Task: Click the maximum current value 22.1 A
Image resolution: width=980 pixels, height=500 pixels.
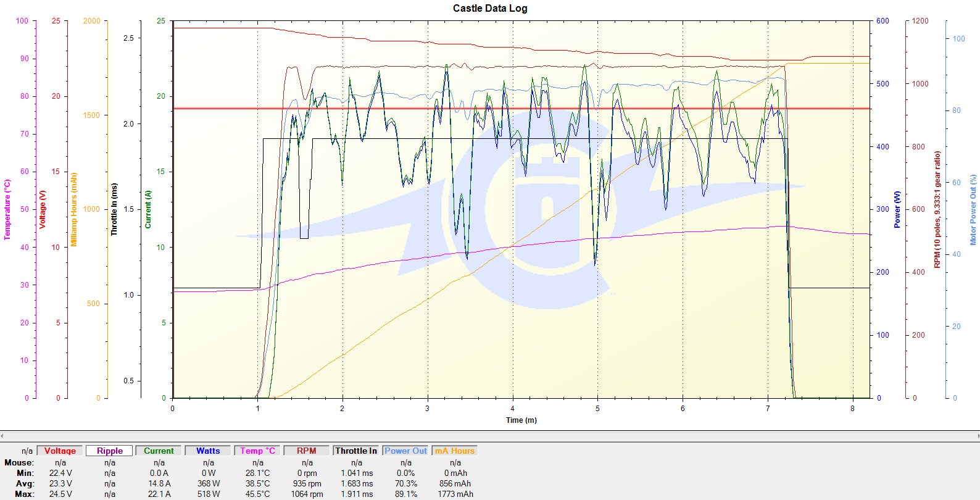Action: point(159,494)
